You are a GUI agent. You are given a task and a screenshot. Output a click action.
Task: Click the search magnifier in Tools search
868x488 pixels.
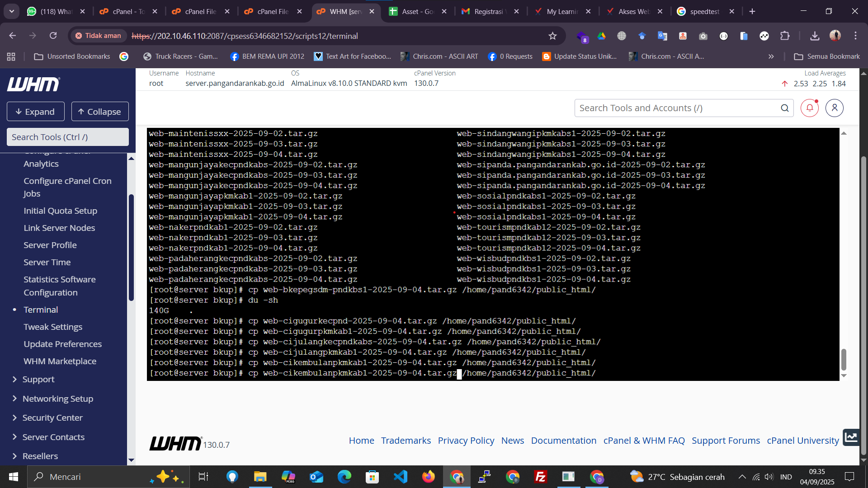pyautogui.click(x=785, y=108)
